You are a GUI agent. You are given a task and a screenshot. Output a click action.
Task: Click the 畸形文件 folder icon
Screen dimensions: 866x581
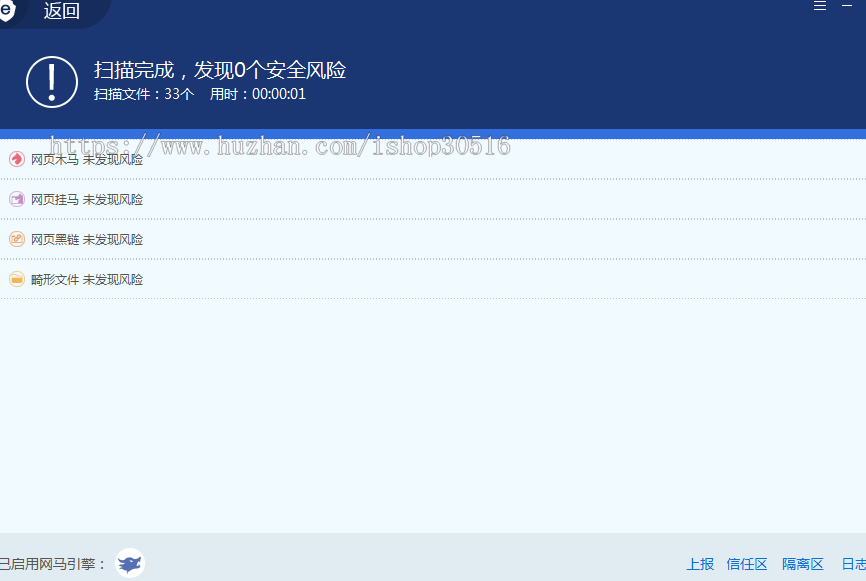click(x=17, y=279)
